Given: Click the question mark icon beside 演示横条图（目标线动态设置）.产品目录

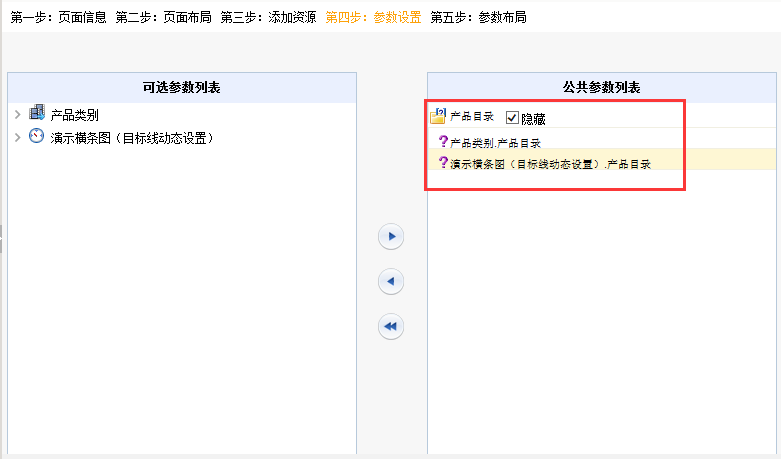Looking at the screenshot, I should (443, 162).
